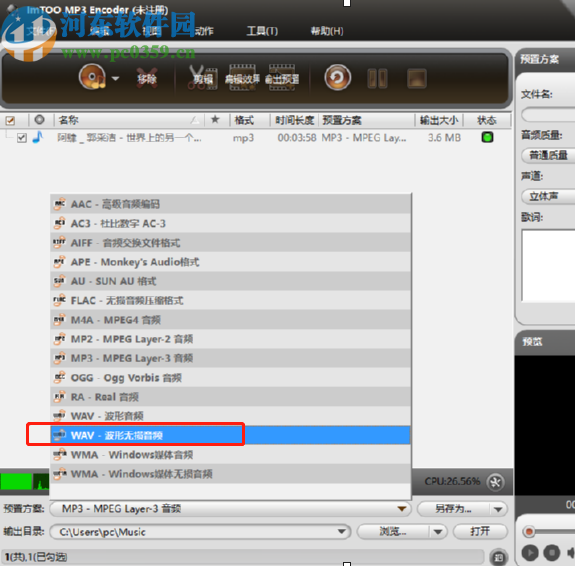Select WMA - Windows媒体音频 format
Image resolution: width=575 pixels, height=566 pixels.
pos(230,454)
